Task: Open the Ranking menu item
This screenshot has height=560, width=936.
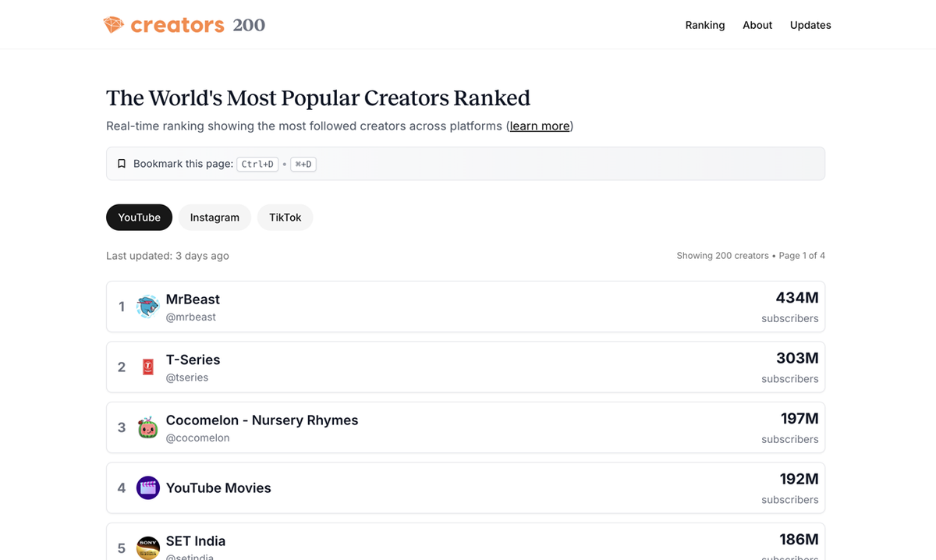Action: pyautogui.click(x=704, y=24)
